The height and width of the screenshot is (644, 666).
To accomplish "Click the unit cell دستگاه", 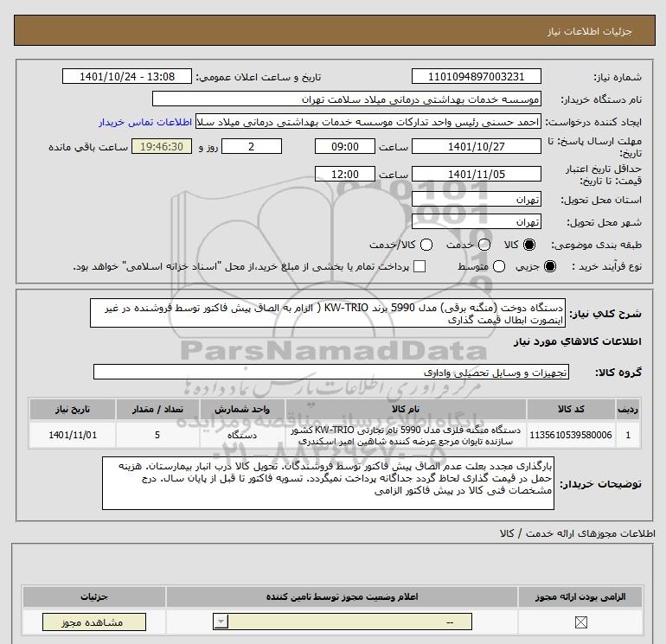I will (242, 435).
